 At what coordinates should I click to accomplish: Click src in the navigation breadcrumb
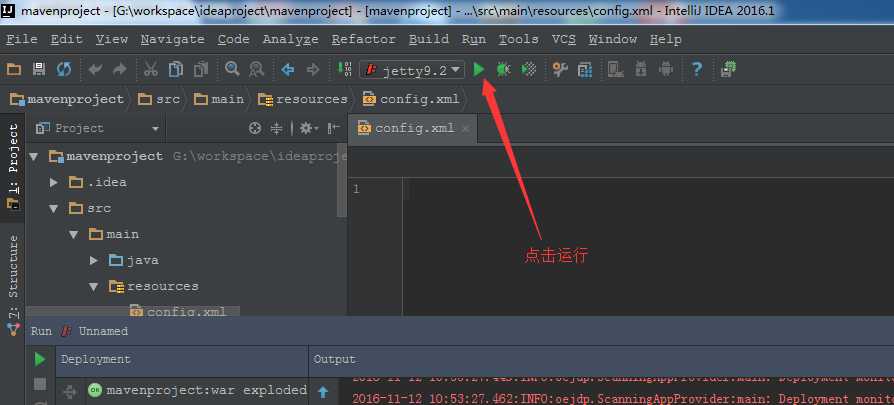point(160,99)
